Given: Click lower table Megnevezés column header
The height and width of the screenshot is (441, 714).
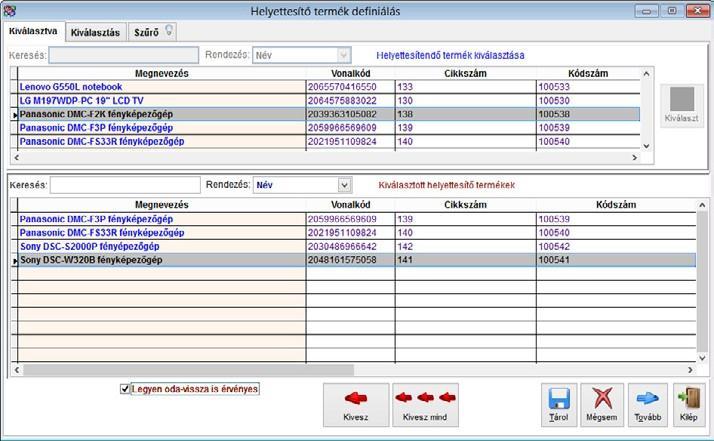Looking at the screenshot, I should 162,205.
